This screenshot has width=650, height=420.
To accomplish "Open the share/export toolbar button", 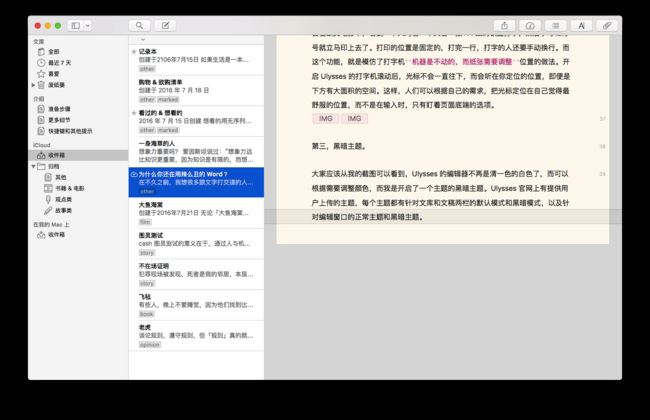I will click(x=504, y=26).
